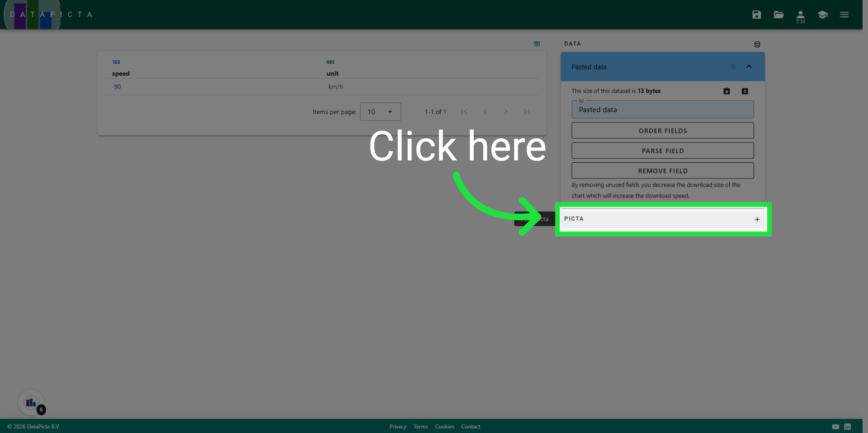
Task: Delete the Pasted data dataset via trash icon
Action: [733, 67]
